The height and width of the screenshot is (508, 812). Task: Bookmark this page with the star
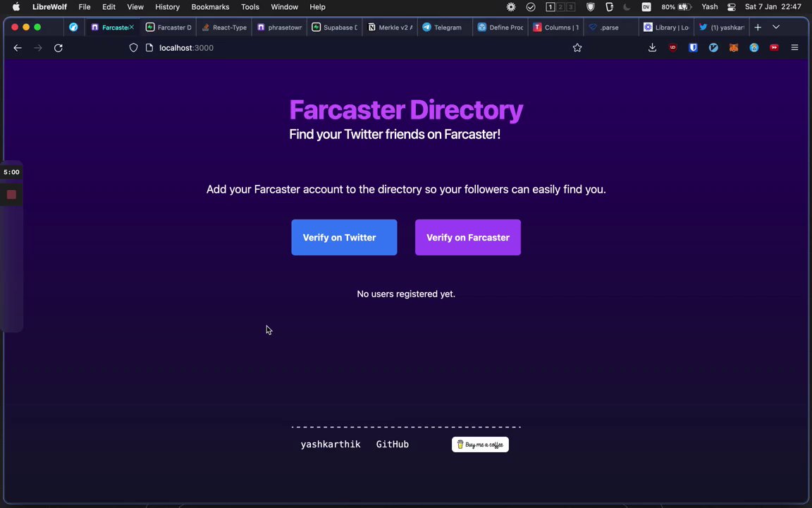point(577,48)
